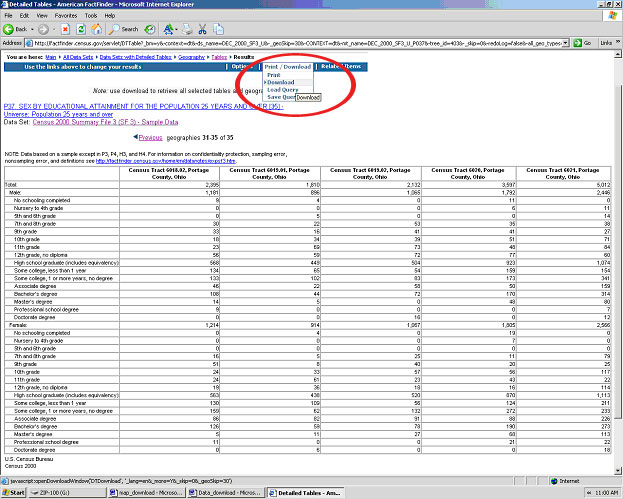The height and width of the screenshot is (499, 623).
Task: Click the first 'Bachelor's degree' row label
Action: [x=36, y=294]
